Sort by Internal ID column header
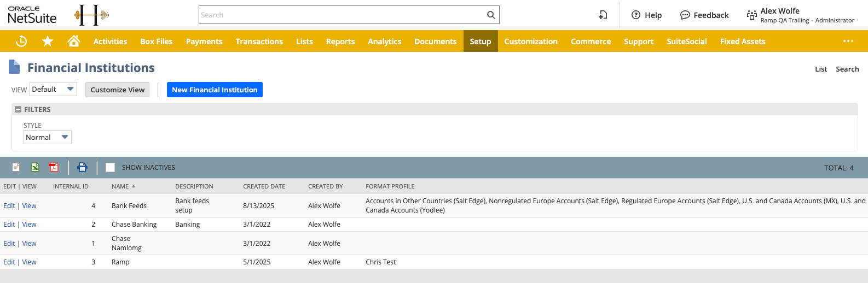Image resolution: width=868 pixels, height=283 pixels. (x=71, y=186)
